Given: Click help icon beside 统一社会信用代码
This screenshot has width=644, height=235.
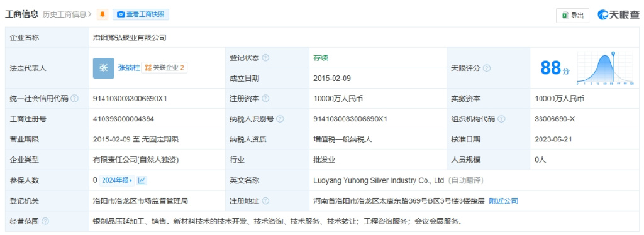Looking at the screenshot, I should (74, 99).
